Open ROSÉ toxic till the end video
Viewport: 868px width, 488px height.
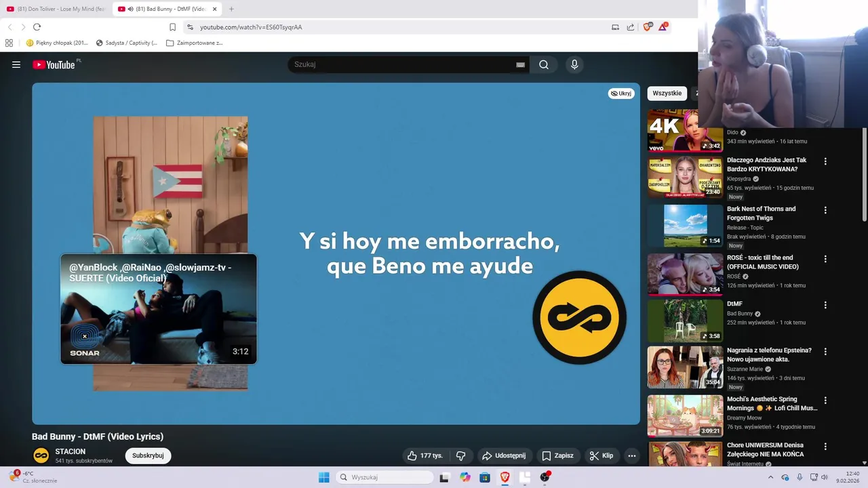click(x=763, y=262)
